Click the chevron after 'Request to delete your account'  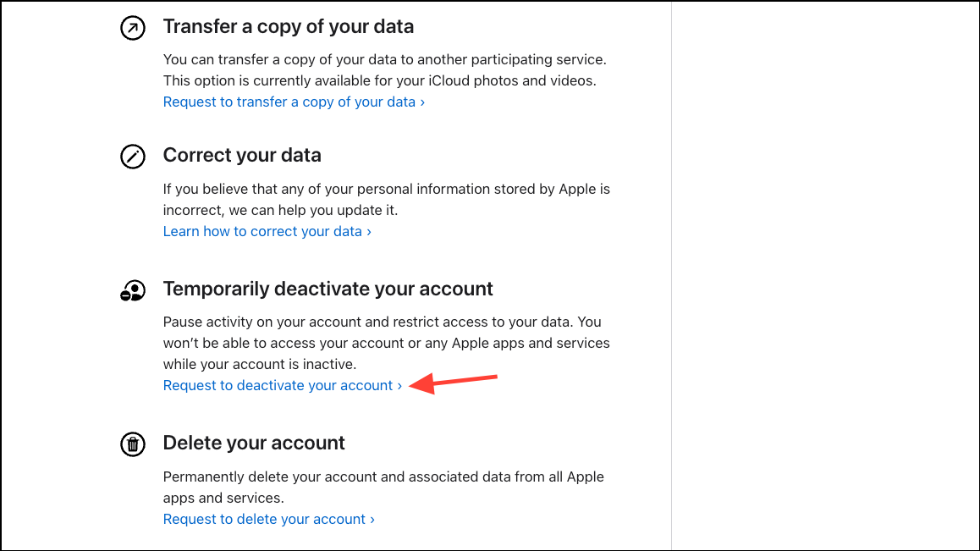[372, 520]
